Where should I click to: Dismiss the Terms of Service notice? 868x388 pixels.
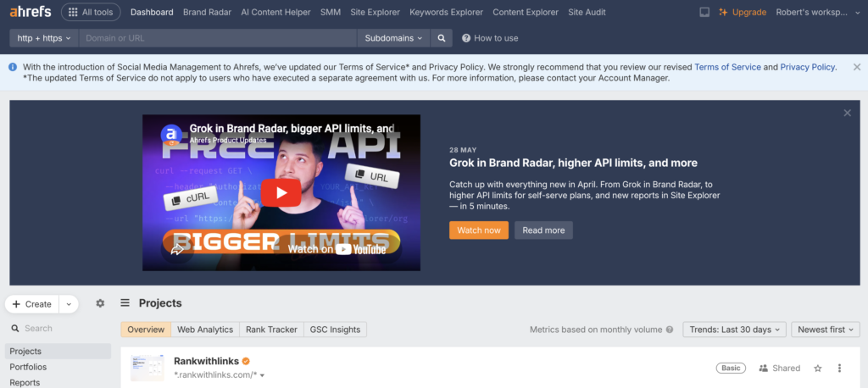point(856,67)
